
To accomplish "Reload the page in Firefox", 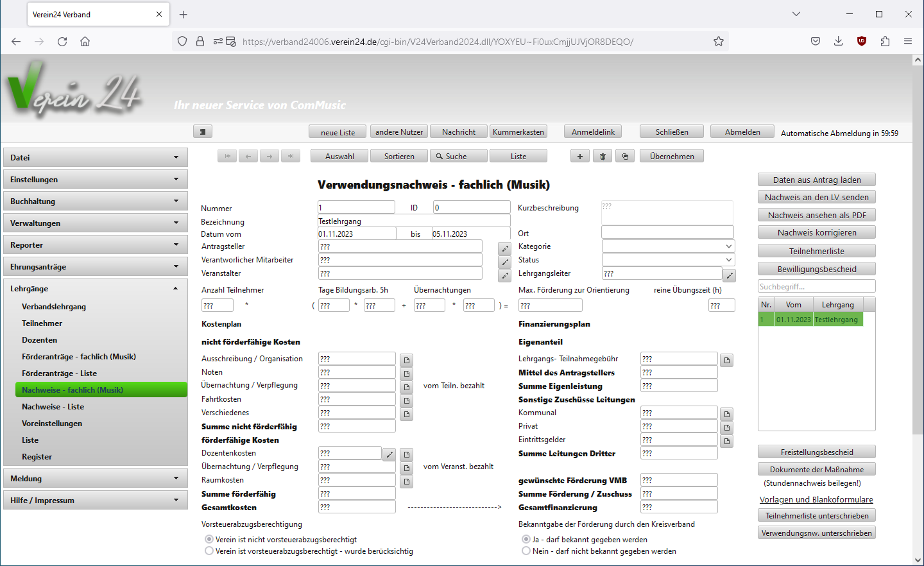I will click(62, 42).
